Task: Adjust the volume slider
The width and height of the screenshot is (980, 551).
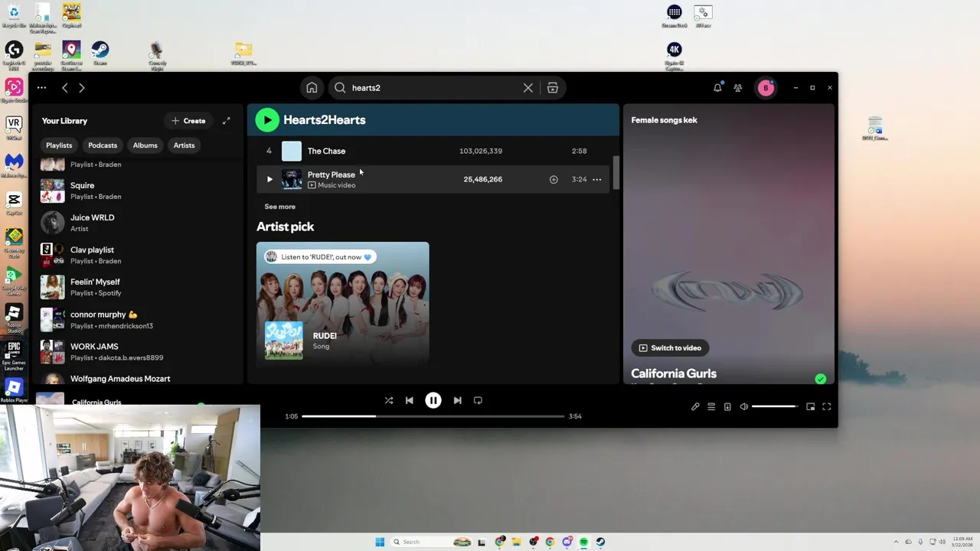Action: click(x=776, y=406)
